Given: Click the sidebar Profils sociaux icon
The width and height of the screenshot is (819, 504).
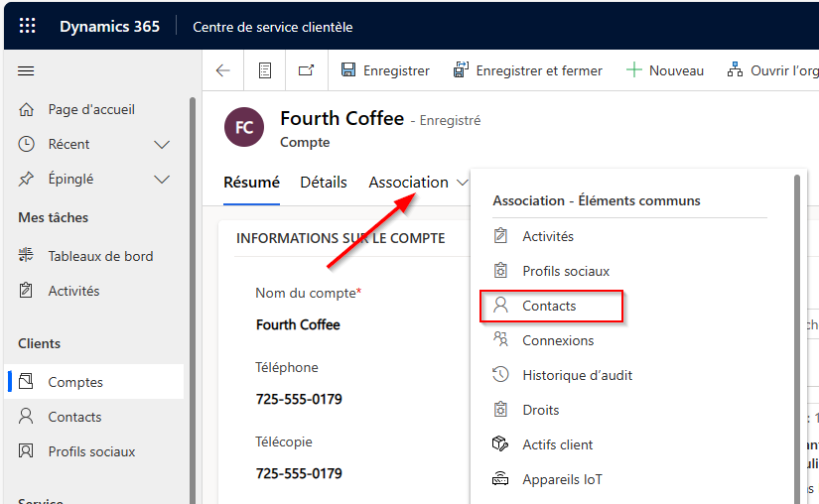Looking at the screenshot, I should [26, 450].
